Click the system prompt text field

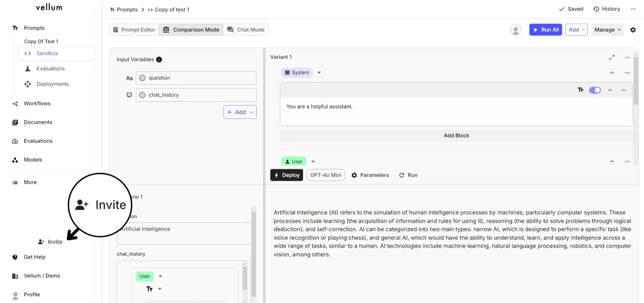(x=456, y=111)
